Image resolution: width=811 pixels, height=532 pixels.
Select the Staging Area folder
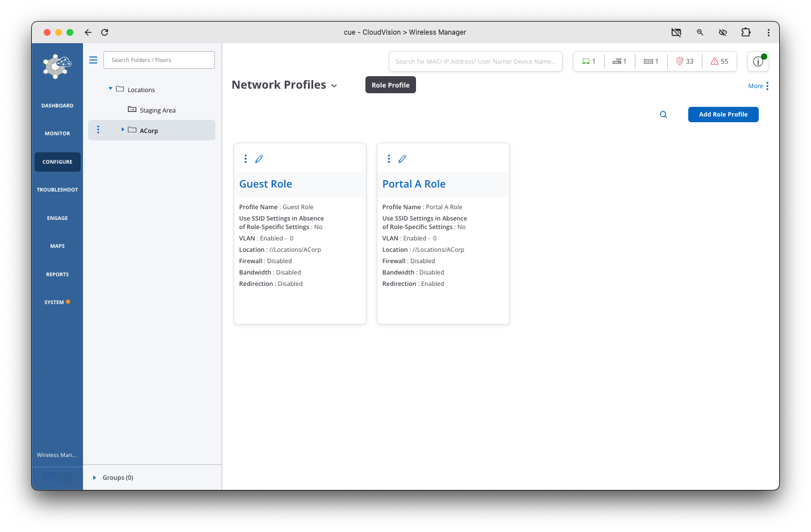157,110
